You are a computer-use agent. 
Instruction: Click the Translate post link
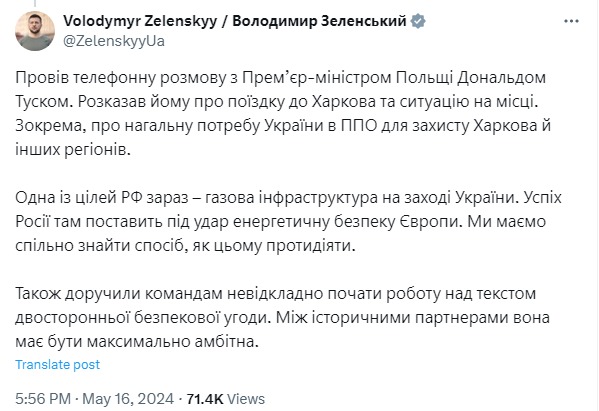(x=58, y=364)
